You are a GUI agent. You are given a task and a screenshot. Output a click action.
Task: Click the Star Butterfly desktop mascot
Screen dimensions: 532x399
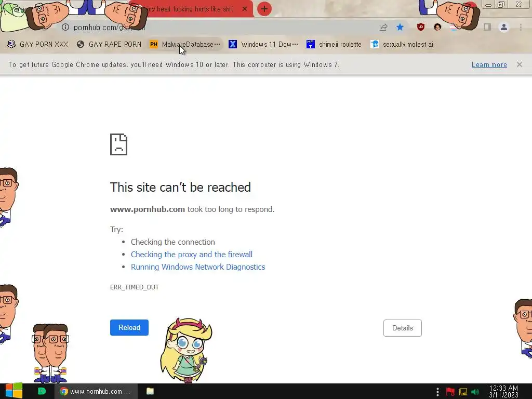(x=186, y=351)
